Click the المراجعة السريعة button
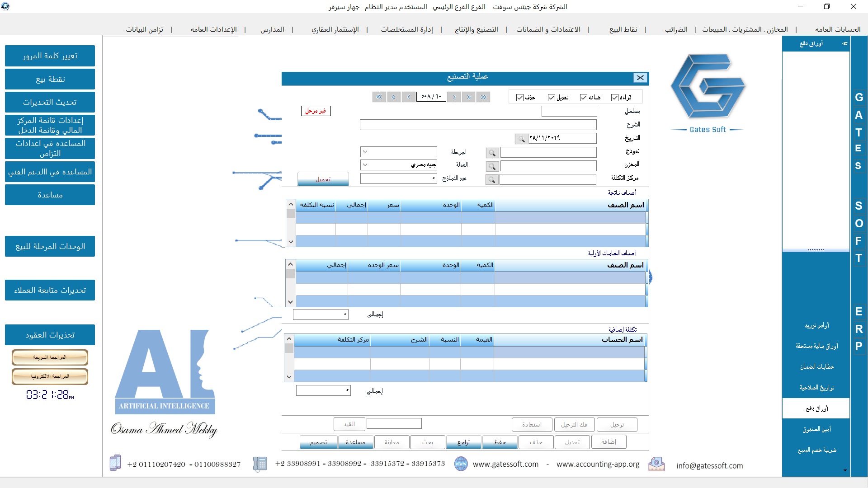 50,357
